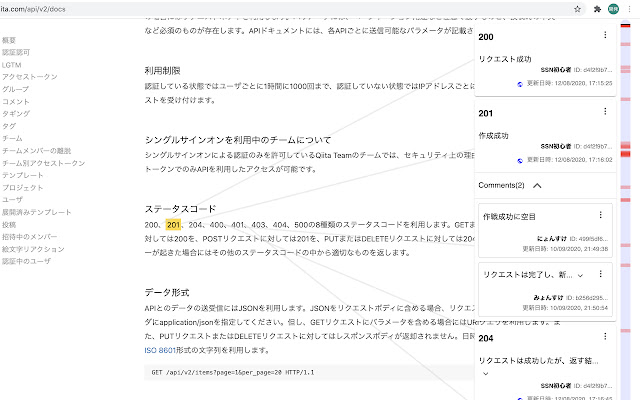Image resolution: width=640 pixels, height=400 pixels.
Task: Open the Chrome three-dot menu
Action: tap(629, 9)
